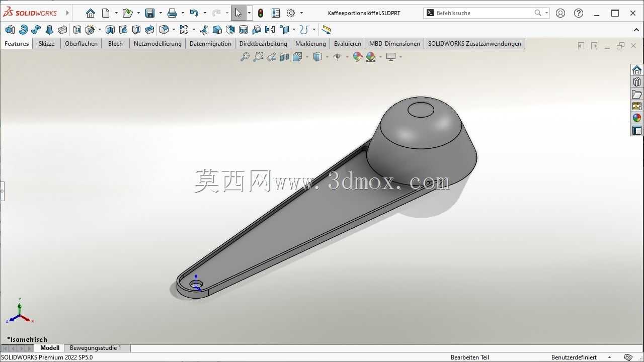Select Linear Pattern tool
The height and width of the screenshot is (362, 644).
point(184,30)
